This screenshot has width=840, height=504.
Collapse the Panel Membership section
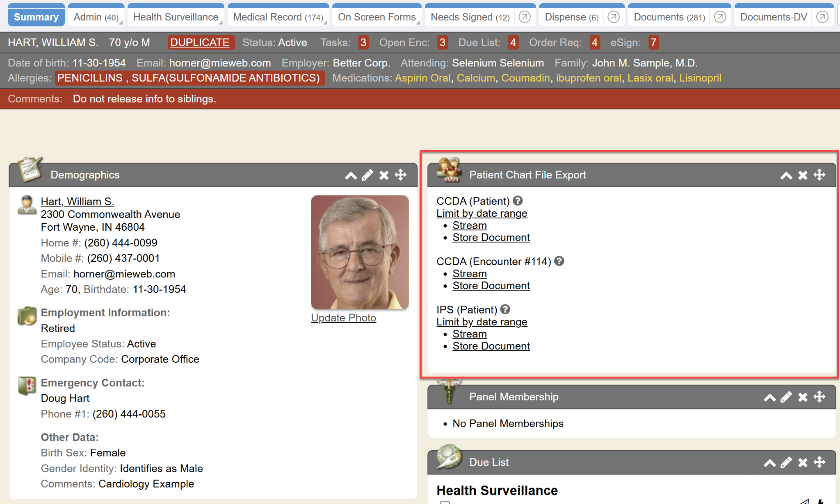[x=769, y=397]
